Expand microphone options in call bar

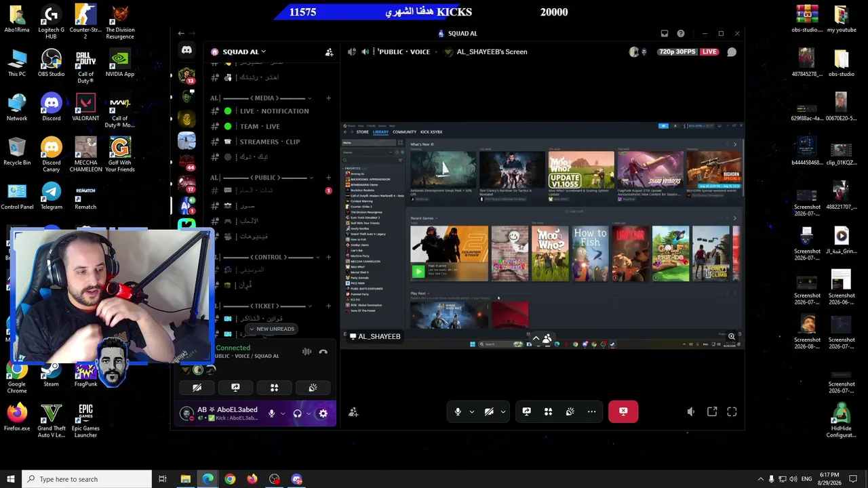[472, 411]
